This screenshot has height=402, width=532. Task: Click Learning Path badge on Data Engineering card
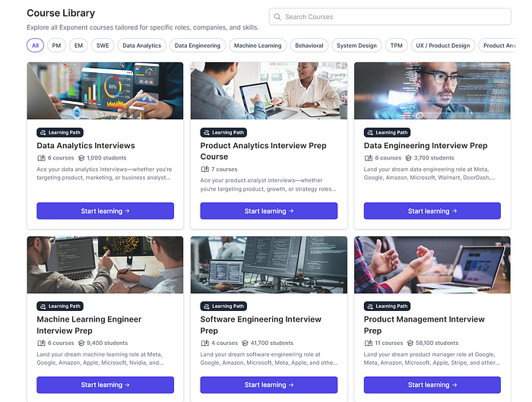(x=387, y=132)
